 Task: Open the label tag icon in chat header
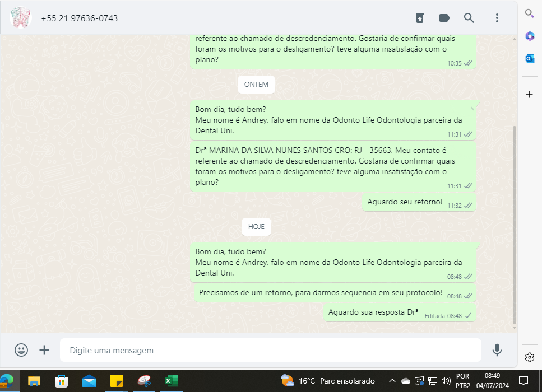[444, 18]
